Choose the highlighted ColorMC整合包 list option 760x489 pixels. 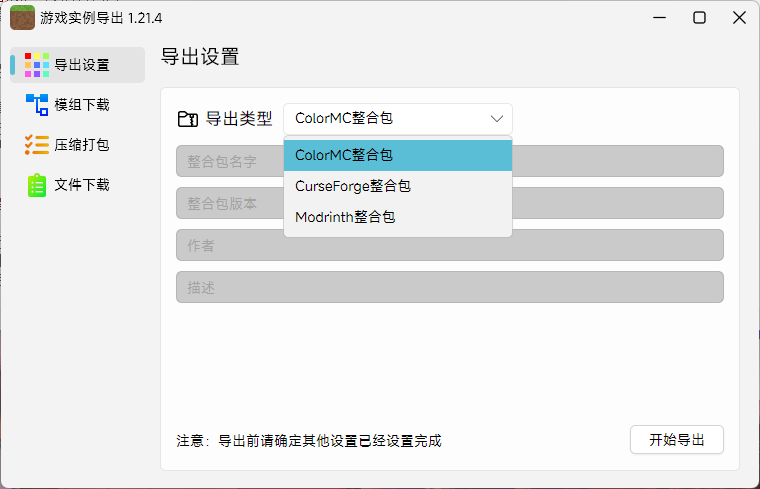(397, 156)
